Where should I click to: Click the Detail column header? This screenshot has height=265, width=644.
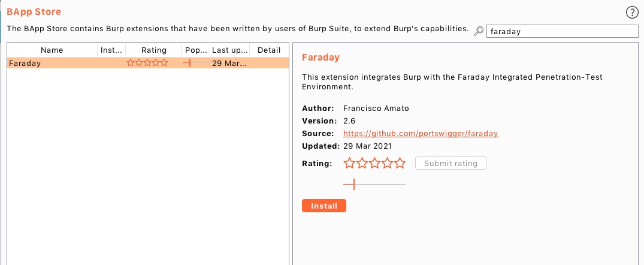click(x=269, y=50)
